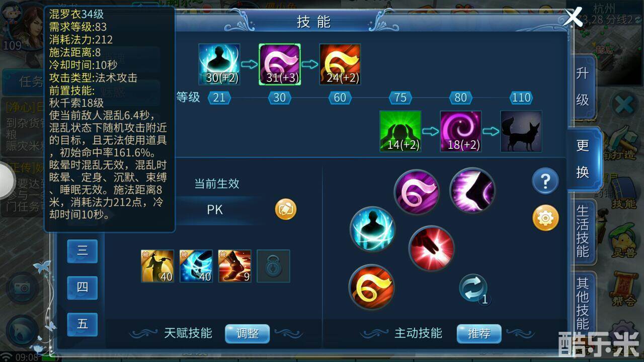Switch skill page with the refresh arrows
This screenshot has height=362, width=644.
click(x=473, y=288)
